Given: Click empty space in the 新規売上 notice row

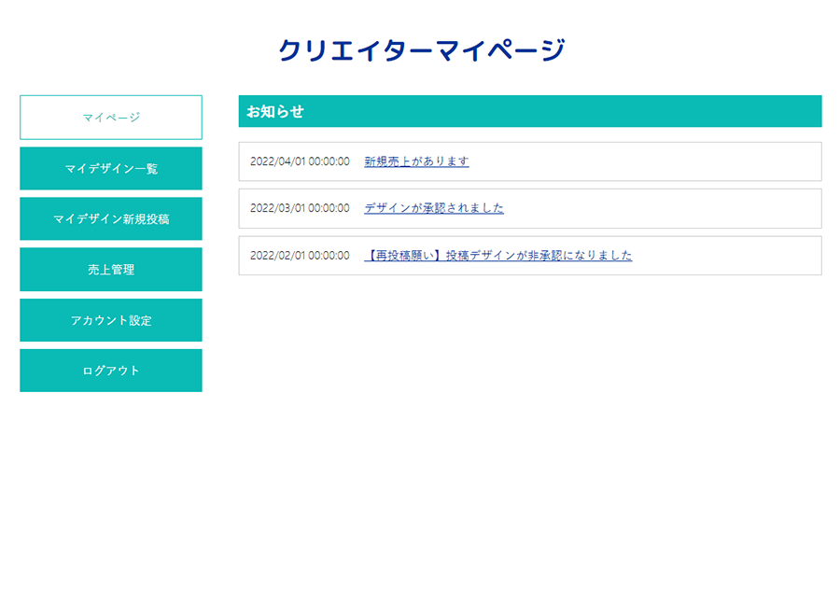Looking at the screenshot, I should 653,161.
